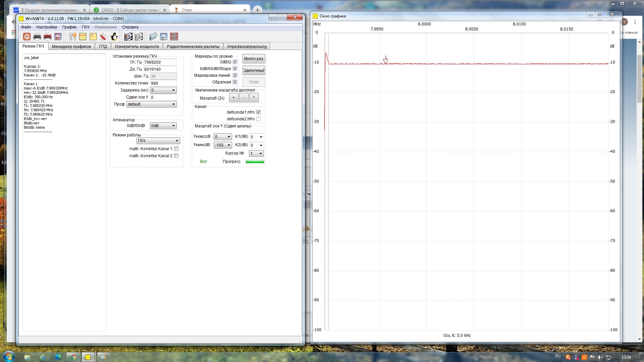The height and width of the screenshot is (362, 644).
Task: Expand the ГКЧ working mode dropdown
Action: pos(158,141)
